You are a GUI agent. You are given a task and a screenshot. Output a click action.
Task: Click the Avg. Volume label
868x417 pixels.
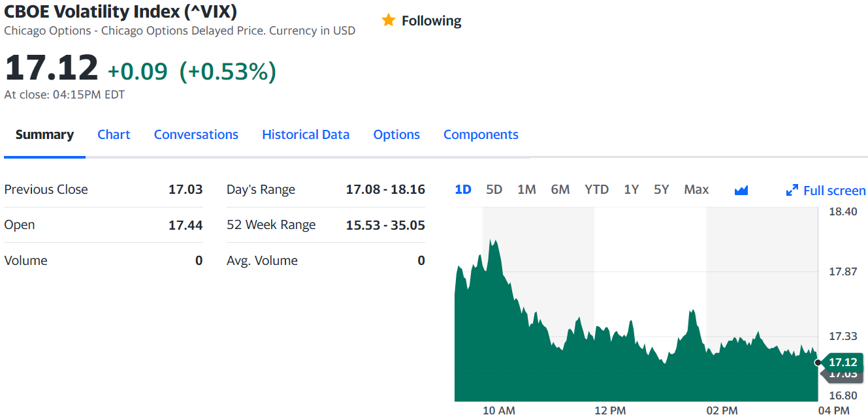262,260
